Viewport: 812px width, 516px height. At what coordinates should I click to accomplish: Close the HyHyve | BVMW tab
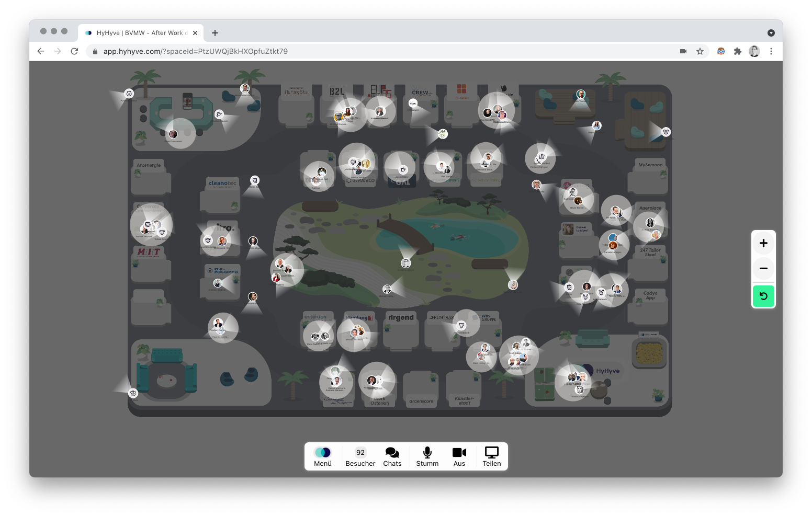[x=195, y=33]
